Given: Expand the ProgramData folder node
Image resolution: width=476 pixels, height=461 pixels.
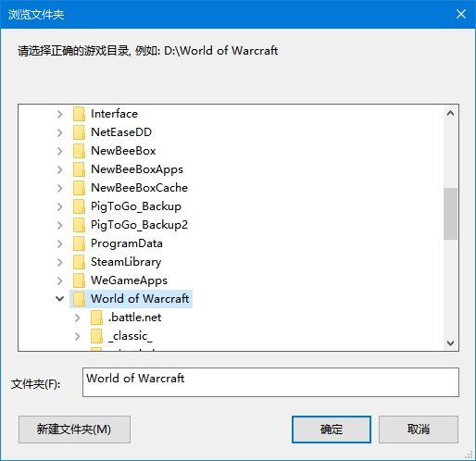Looking at the screenshot, I should (x=60, y=243).
